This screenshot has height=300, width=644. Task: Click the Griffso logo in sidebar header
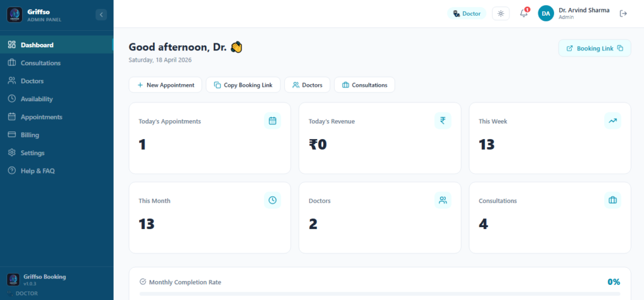pyautogui.click(x=14, y=14)
